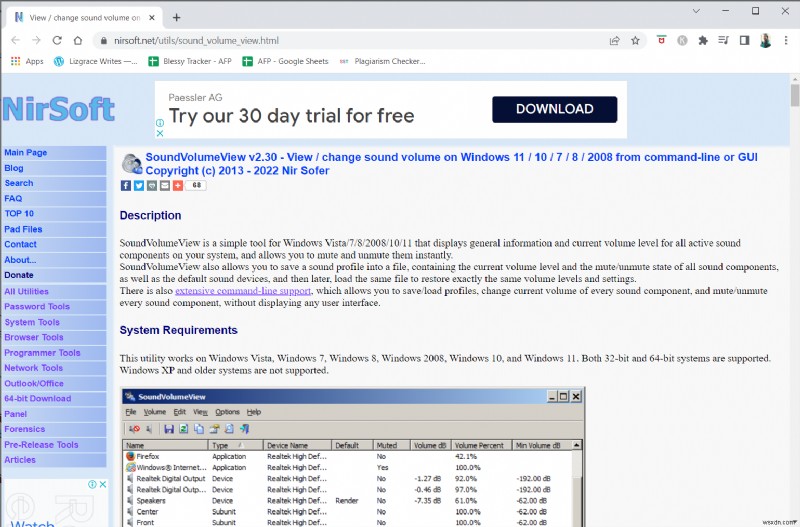Viewport: 800px width, 527px height.
Task: Open the Extensions puzzle icon
Action: pyautogui.click(x=703, y=40)
